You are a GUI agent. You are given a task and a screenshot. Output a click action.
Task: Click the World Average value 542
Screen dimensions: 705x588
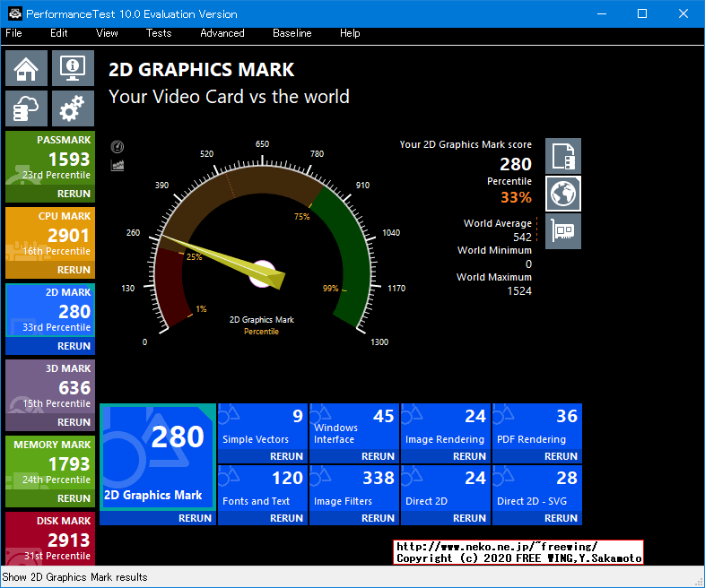[522, 238]
